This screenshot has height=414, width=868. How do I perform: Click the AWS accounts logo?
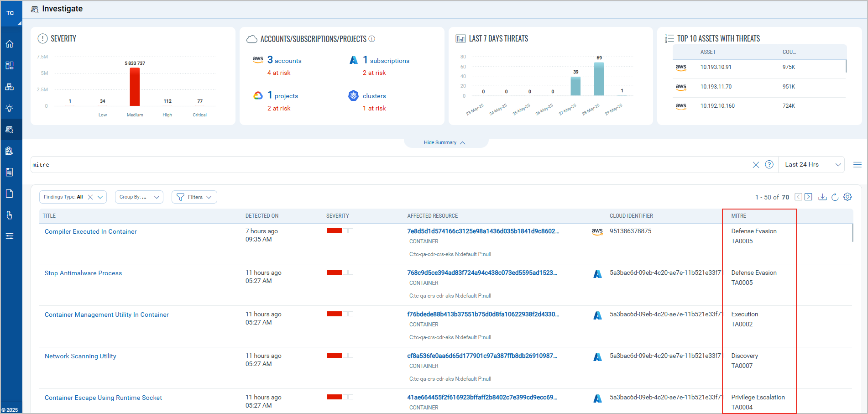(258, 60)
